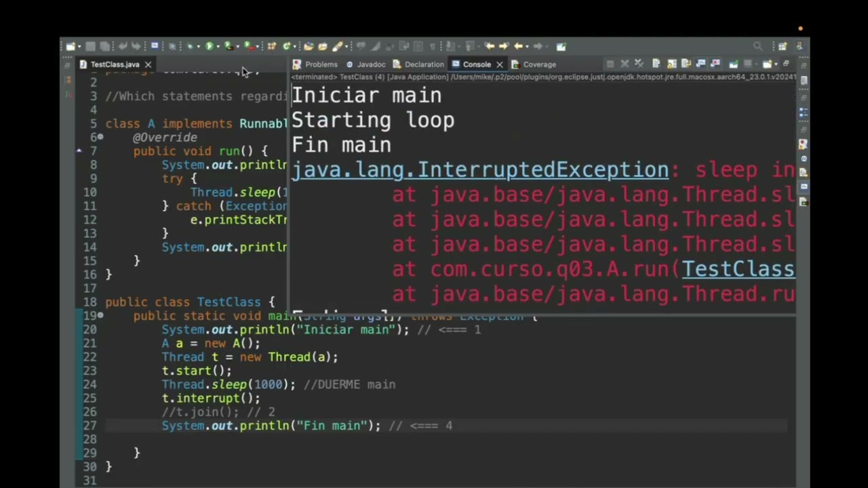Click the Open Perspective icon
Screen dimensions: 868x488
pyautogui.click(x=783, y=47)
